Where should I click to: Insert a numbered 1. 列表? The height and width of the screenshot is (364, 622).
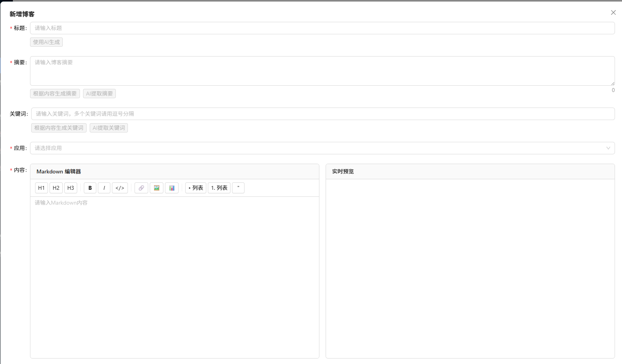click(219, 188)
